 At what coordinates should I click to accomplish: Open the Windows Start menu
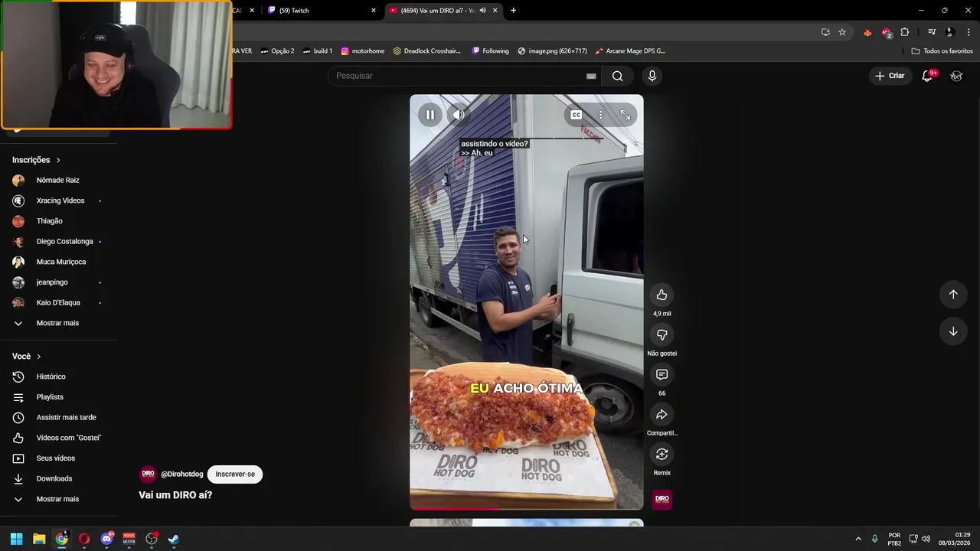16,539
